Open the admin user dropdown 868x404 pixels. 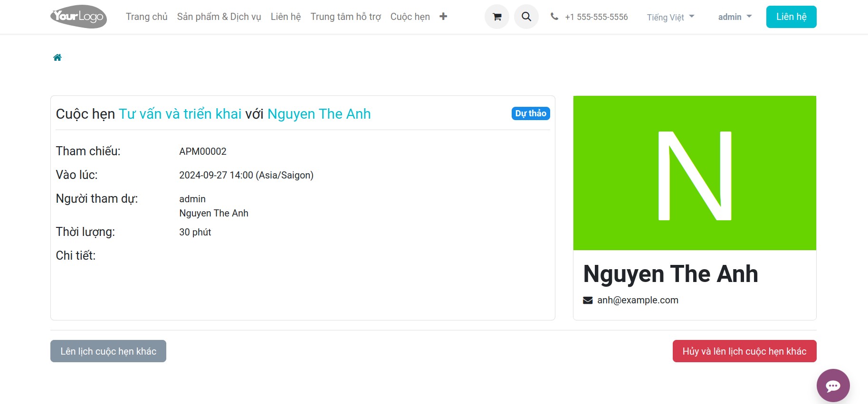[735, 17]
